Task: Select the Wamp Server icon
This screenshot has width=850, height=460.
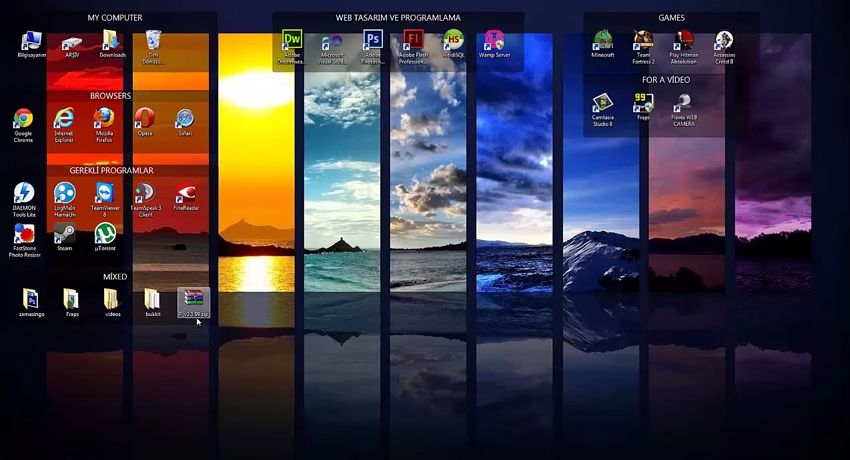Action: [494, 41]
